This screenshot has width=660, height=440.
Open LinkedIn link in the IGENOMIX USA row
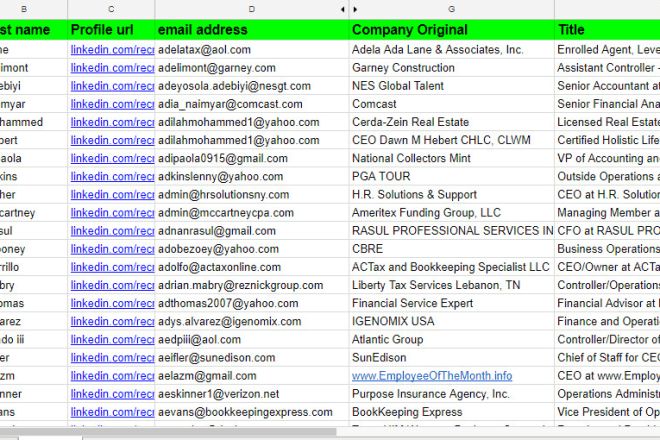112,321
